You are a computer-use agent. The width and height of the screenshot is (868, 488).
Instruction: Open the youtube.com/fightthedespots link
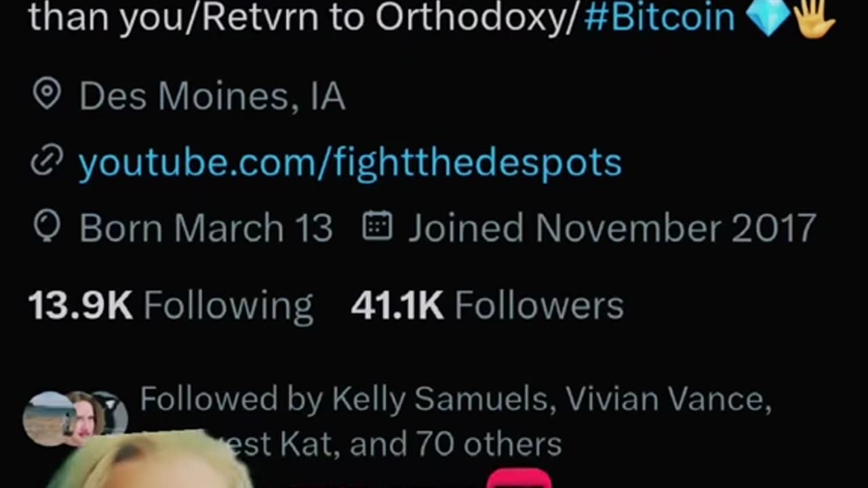pos(350,163)
